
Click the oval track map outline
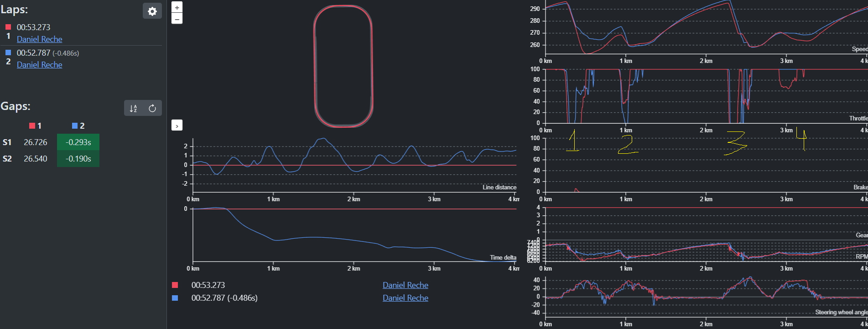click(314, 66)
